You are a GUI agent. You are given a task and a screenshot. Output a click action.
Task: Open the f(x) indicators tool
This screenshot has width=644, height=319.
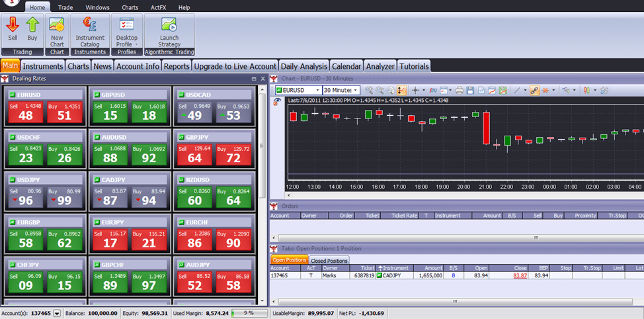pyautogui.click(x=433, y=91)
